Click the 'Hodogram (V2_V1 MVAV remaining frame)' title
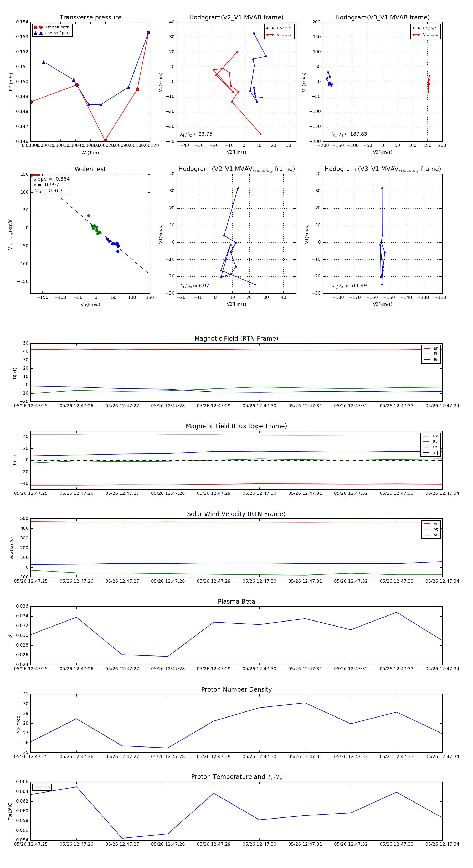 (236, 169)
